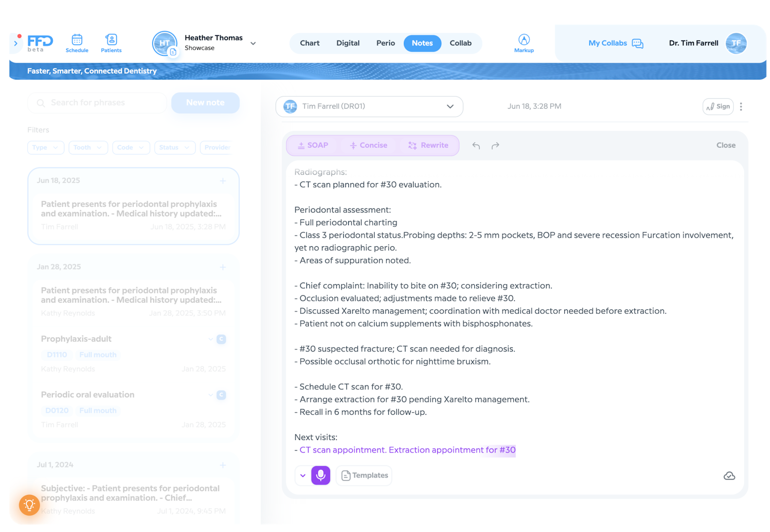Click the Periodic oral evaluation C badge
770x532 pixels.
(x=221, y=395)
